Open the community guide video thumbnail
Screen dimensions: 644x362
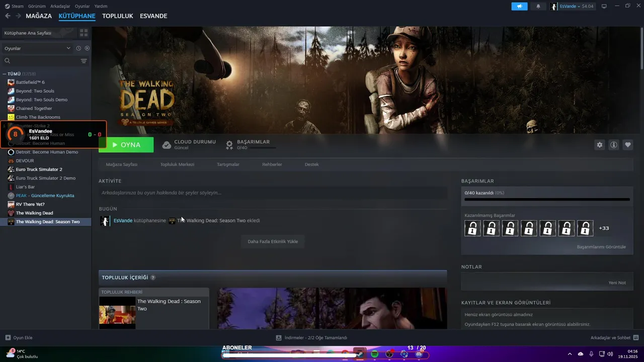117,313
